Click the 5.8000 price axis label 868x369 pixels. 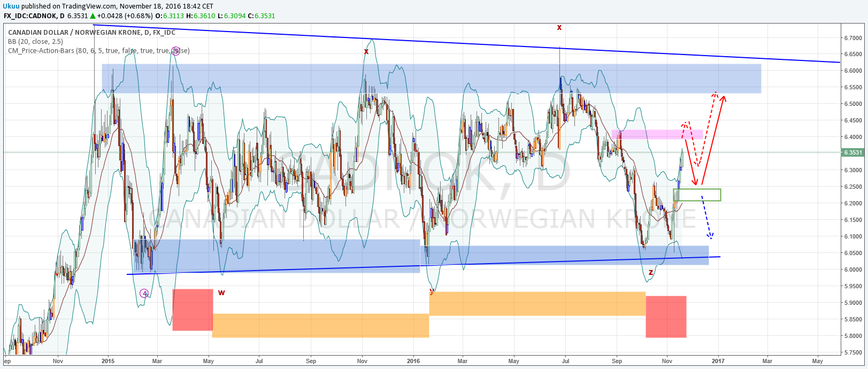pyautogui.click(x=853, y=336)
